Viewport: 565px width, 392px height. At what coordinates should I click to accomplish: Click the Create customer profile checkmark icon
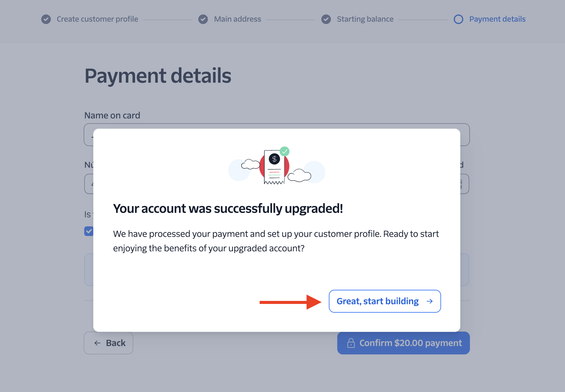point(46,19)
